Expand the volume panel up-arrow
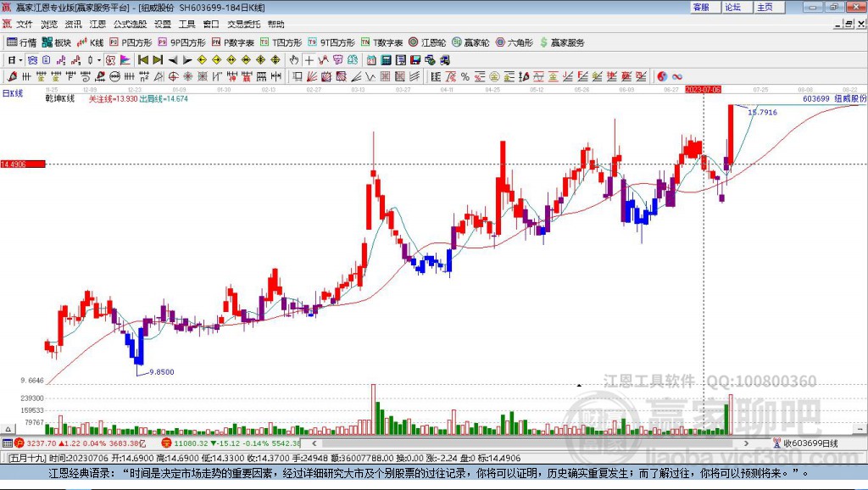Viewport: 868px width, 490px height. click(x=8, y=429)
